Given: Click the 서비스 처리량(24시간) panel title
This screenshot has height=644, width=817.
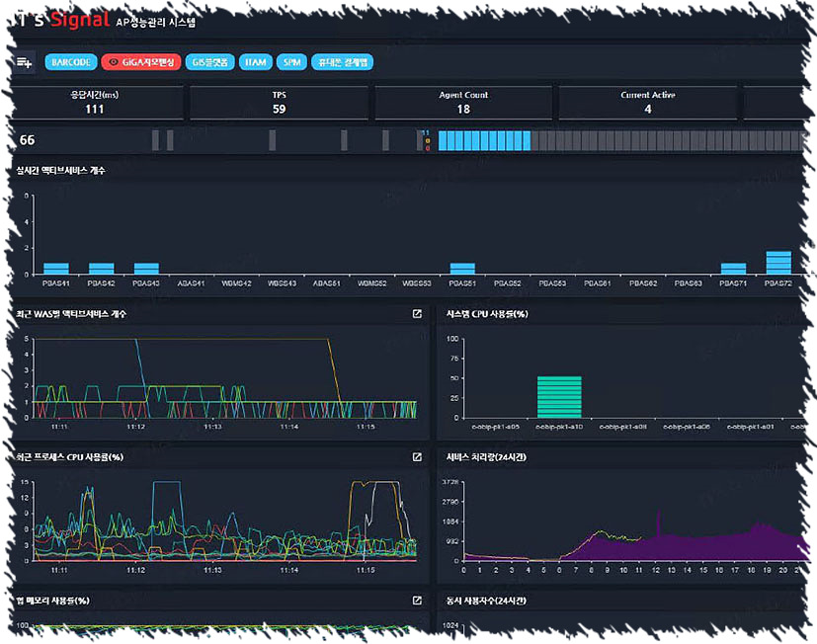Looking at the screenshot, I should coord(486,457).
